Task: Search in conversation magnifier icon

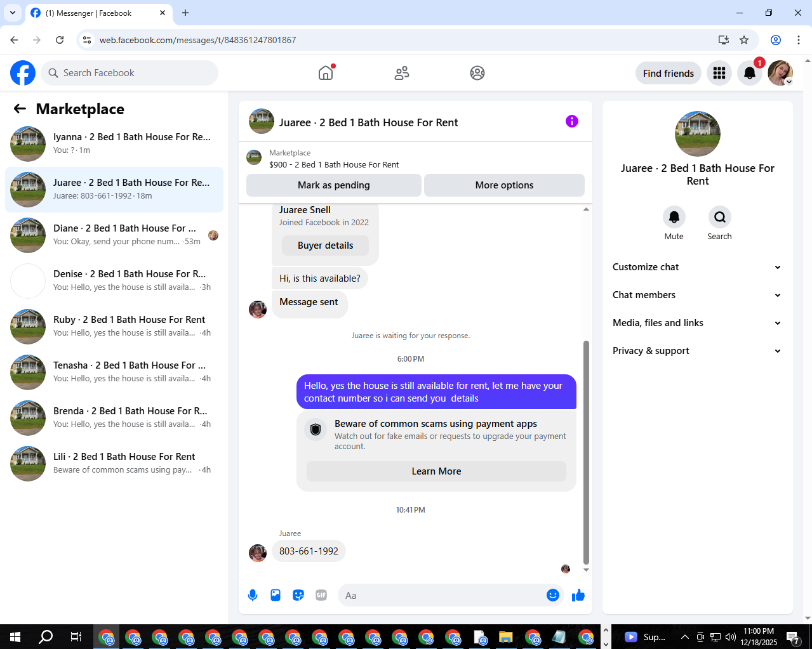Action: [720, 217]
